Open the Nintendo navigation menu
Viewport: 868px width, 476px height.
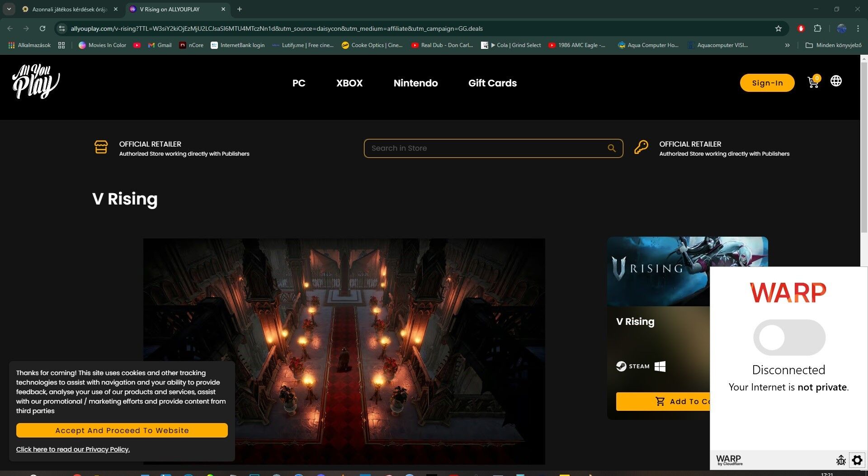click(415, 83)
